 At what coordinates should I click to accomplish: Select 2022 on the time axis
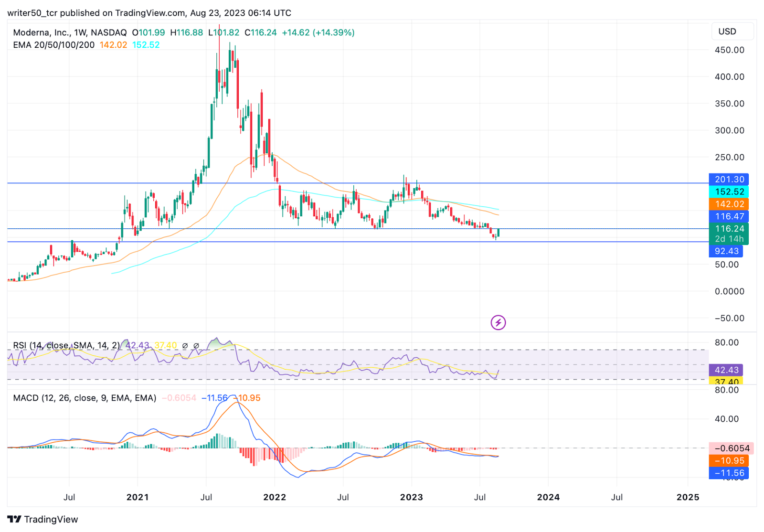275,497
